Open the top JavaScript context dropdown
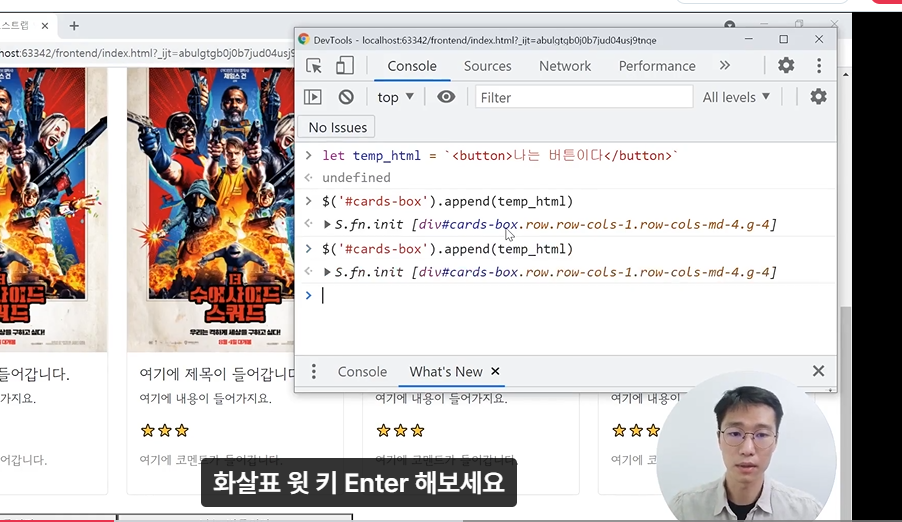Viewport: 902px width, 522px height. [x=395, y=97]
